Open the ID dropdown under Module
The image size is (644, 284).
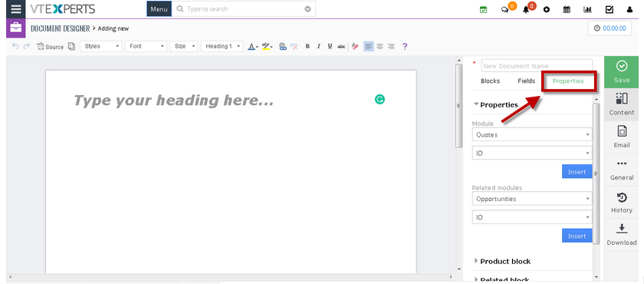[532, 153]
